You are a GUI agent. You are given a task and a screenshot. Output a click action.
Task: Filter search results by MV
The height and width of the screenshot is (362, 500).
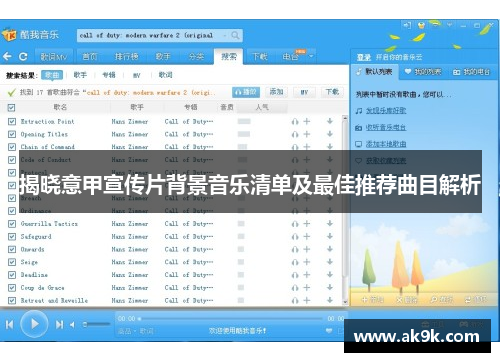tap(137, 75)
